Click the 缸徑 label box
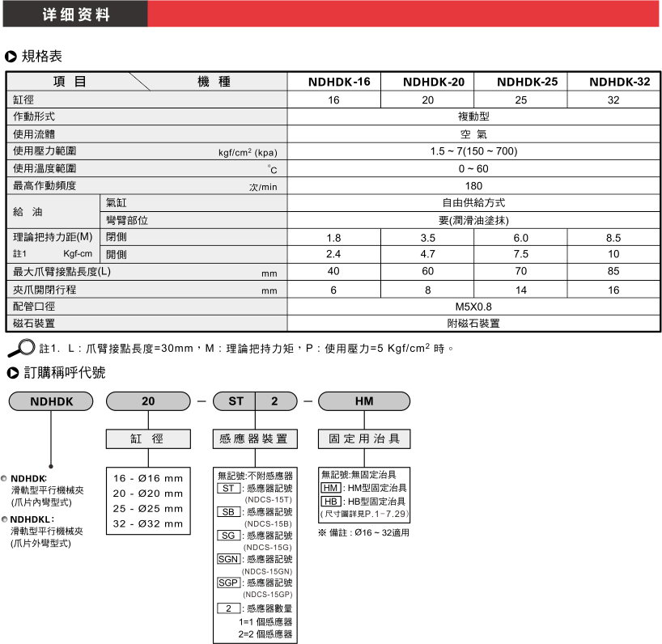 tap(147, 439)
